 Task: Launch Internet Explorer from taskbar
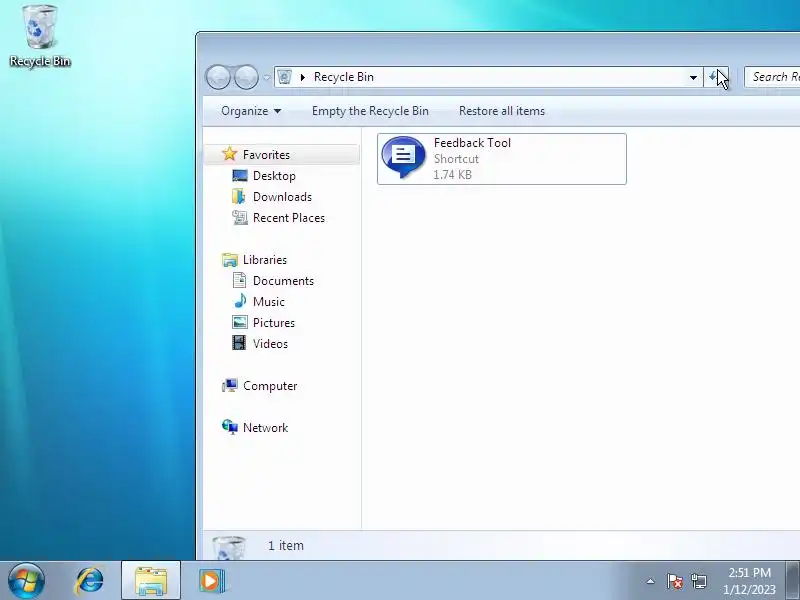pos(89,581)
